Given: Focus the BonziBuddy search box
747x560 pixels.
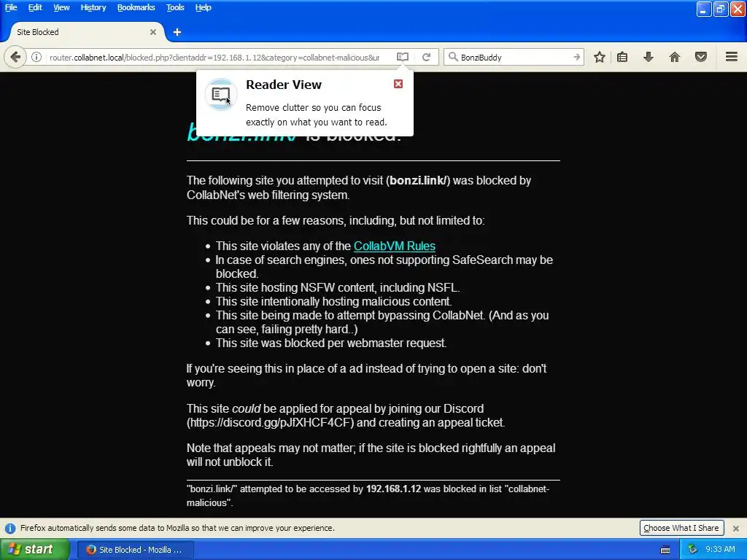Looking at the screenshot, I should pyautogui.click(x=515, y=57).
